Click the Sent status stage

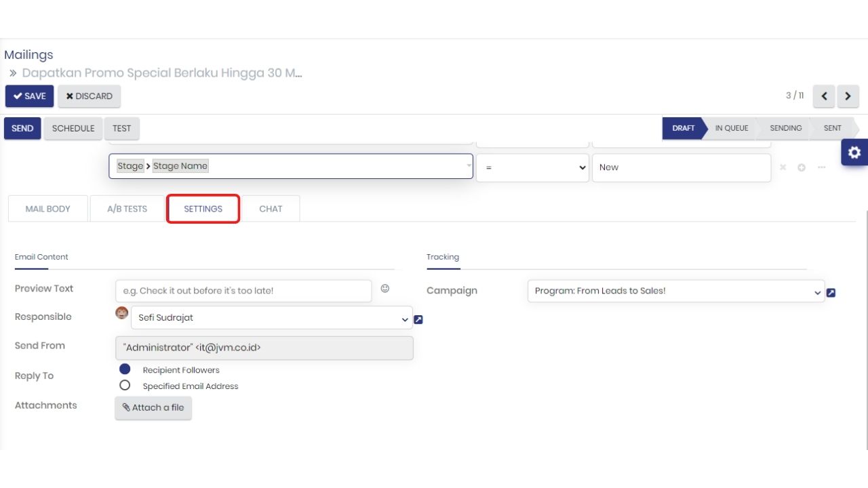[832, 128]
